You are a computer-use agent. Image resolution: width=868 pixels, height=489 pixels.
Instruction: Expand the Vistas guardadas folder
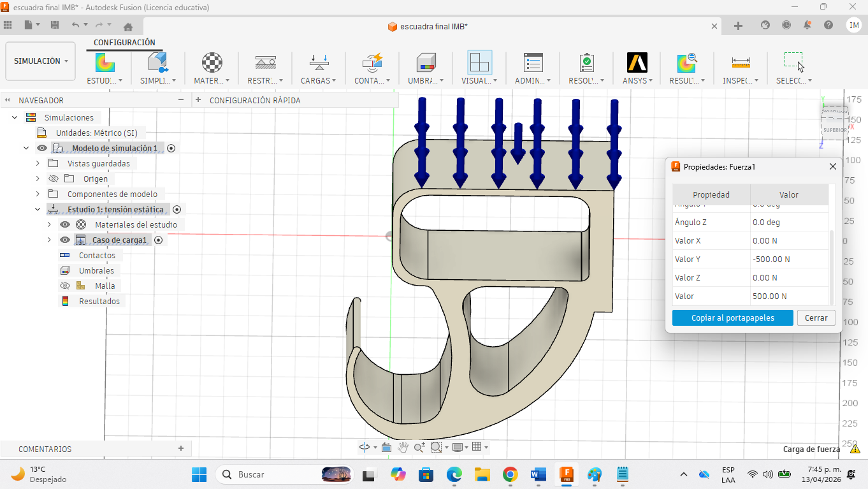38,164
